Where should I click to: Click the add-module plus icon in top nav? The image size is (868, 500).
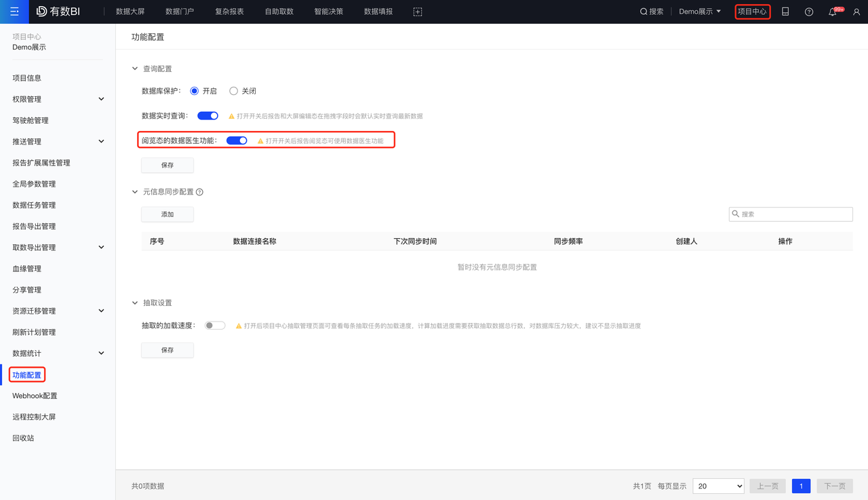(x=418, y=12)
